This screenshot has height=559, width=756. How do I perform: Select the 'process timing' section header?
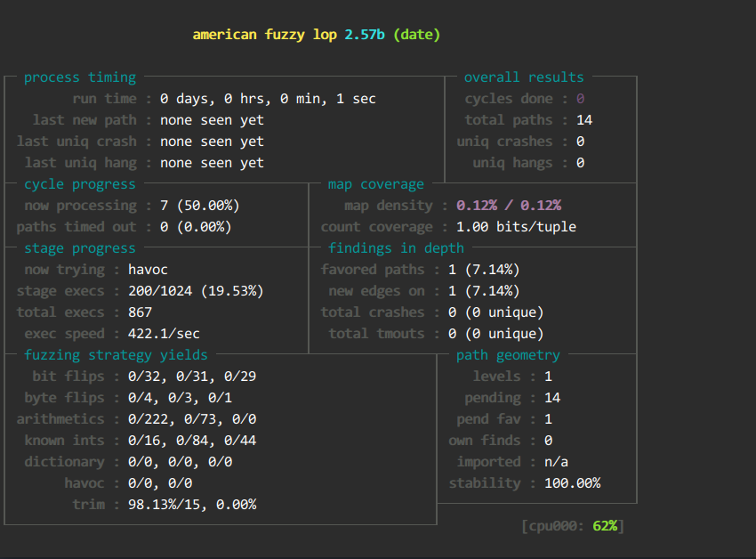coord(80,77)
